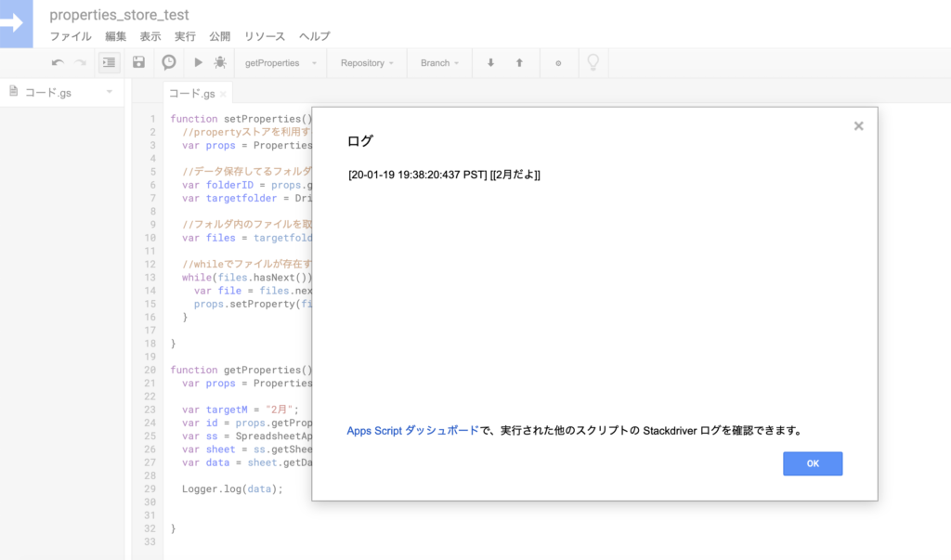Push to repository with up arrow

click(x=519, y=62)
